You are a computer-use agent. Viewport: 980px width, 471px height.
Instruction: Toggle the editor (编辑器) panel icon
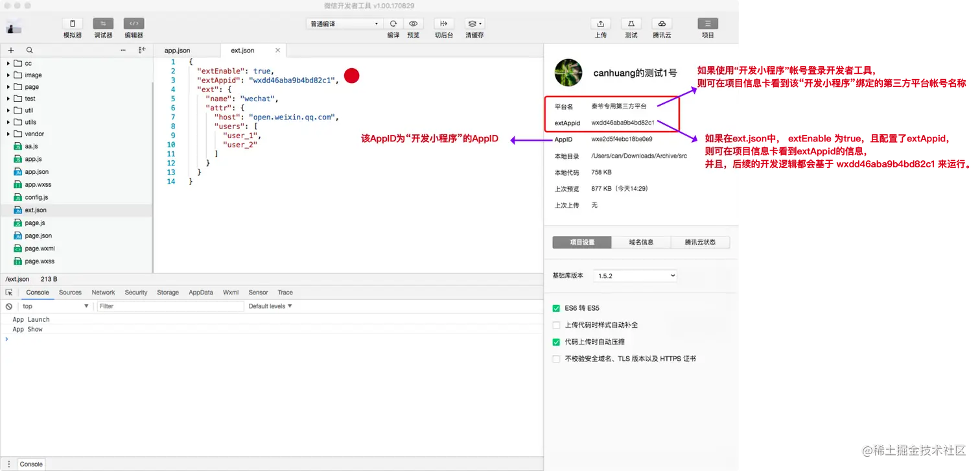pos(134,23)
